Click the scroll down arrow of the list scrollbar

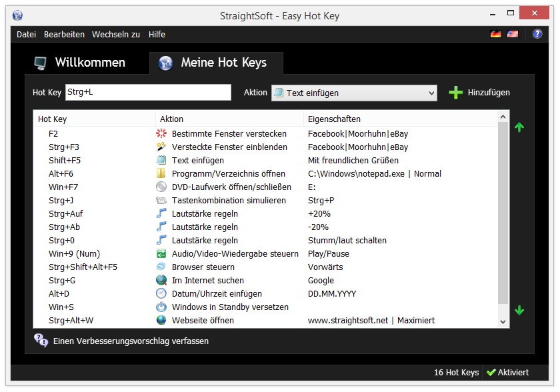click(503, 322)
